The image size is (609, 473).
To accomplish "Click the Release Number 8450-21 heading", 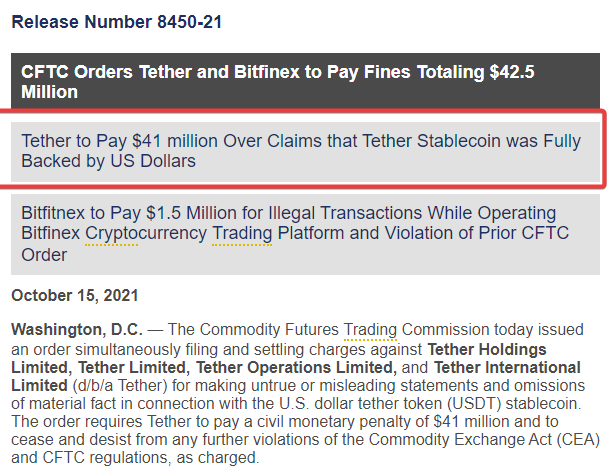I will click(x=117, y=22).
